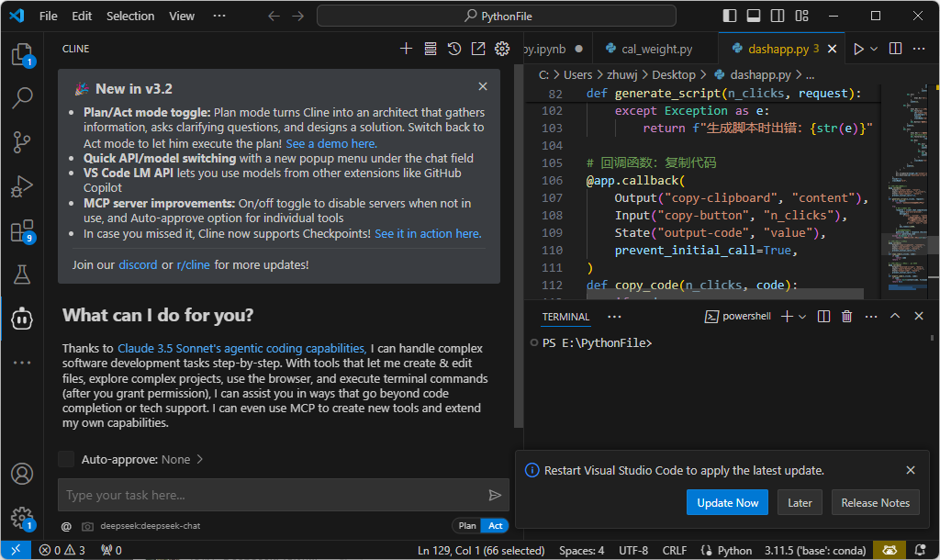Tick the Auto-approve checkbox
This screenshot has width=940, height=560.
coord(66,459)
